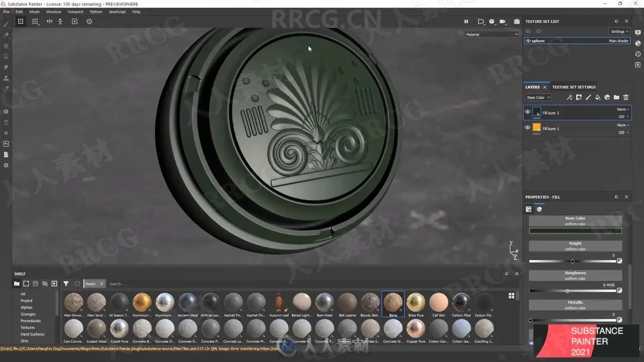Add a fill layer with bucket icon
Screen dimensions: 644x362
click(598, 98)
